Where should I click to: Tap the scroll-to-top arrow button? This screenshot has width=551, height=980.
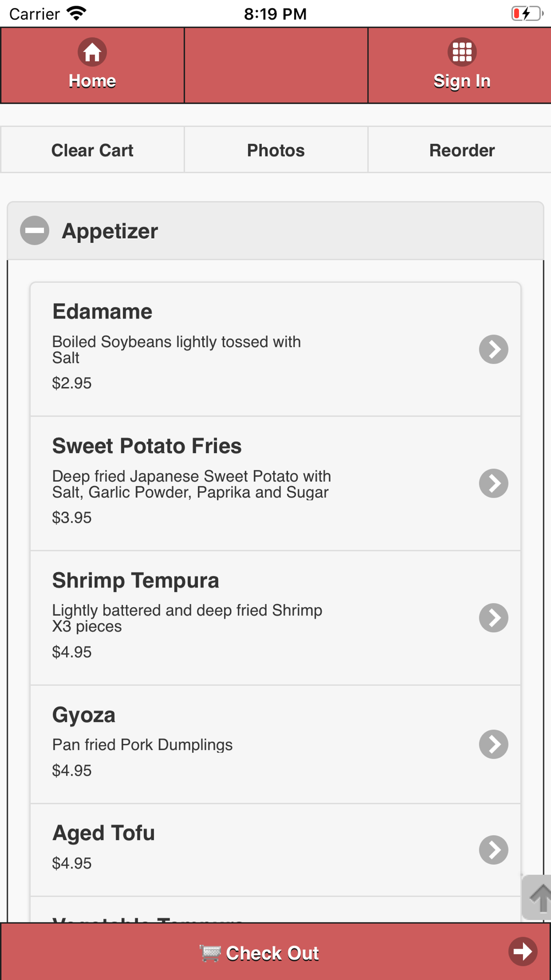tap(537, 897)
